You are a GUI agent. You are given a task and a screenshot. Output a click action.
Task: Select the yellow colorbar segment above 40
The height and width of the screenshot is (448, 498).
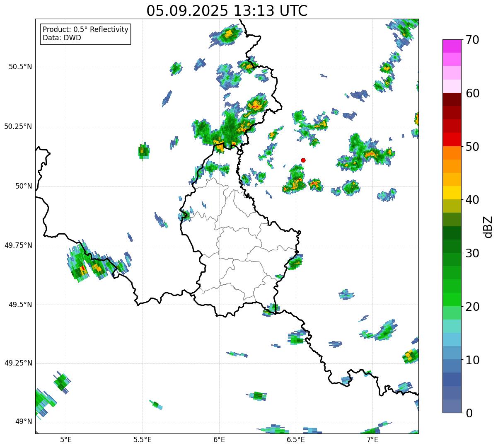(x=452, y=193)
